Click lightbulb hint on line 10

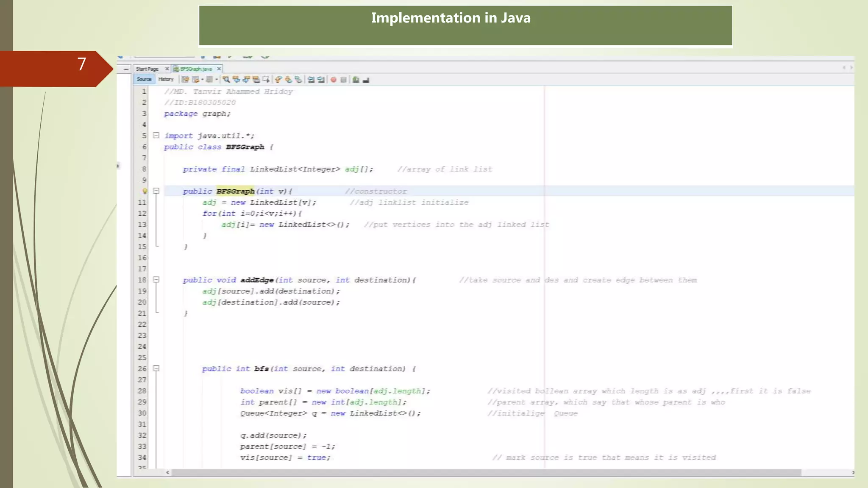pos(145,191)
